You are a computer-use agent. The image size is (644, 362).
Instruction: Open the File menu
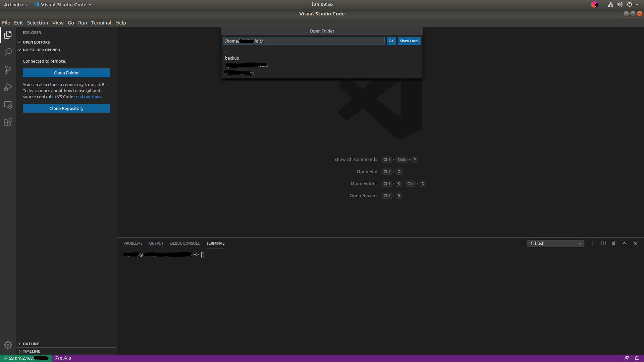pyautogui.click(x=6, y=23)
